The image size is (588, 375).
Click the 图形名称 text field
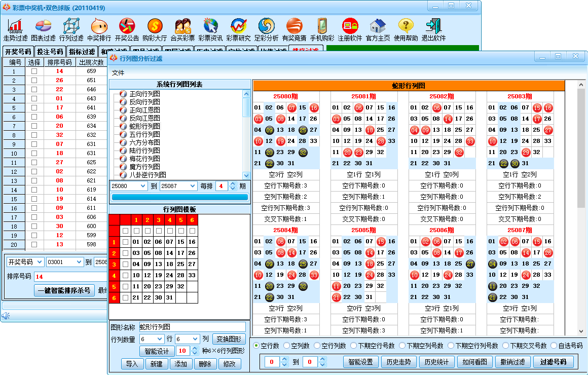[x=192, y=327]
